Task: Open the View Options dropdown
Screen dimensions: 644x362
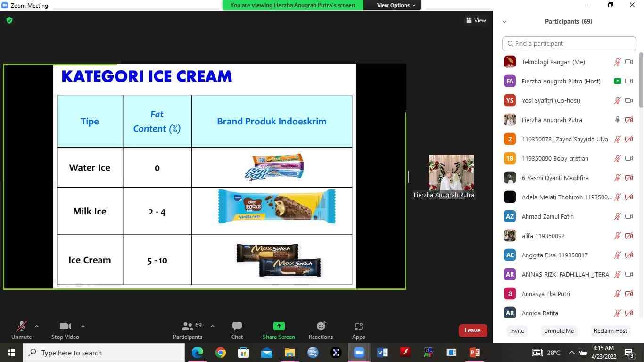Action: [x=396, y=5]
